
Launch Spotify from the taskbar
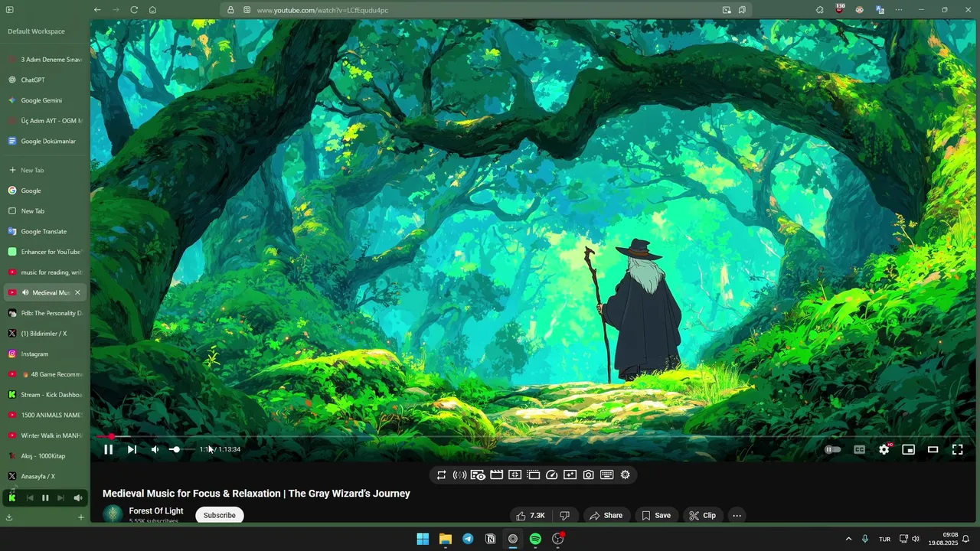point(535,539)
